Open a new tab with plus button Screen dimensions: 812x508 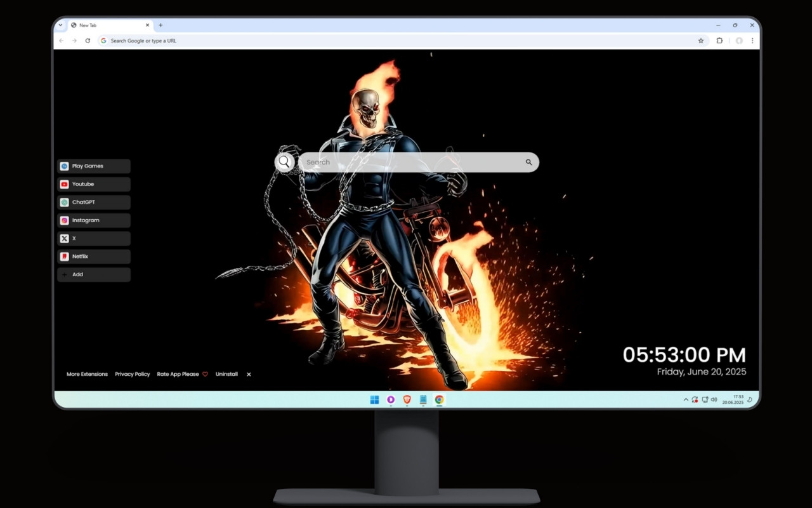pos(160,25)
